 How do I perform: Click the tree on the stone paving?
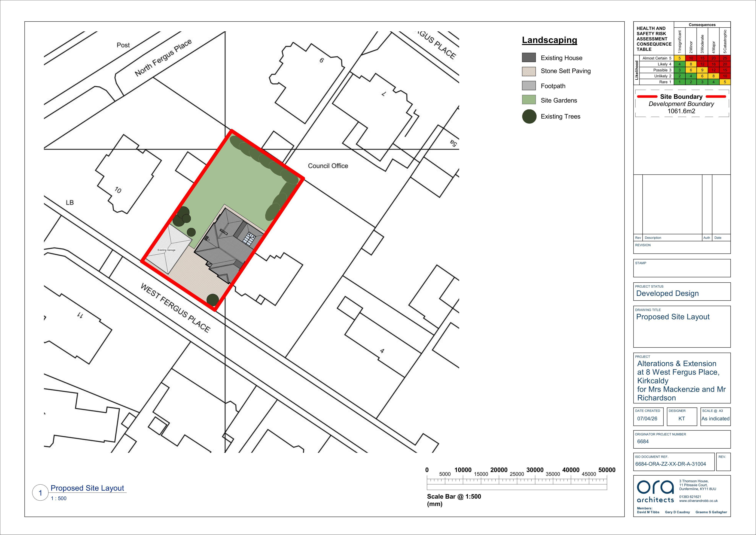[x=213, y=300]
